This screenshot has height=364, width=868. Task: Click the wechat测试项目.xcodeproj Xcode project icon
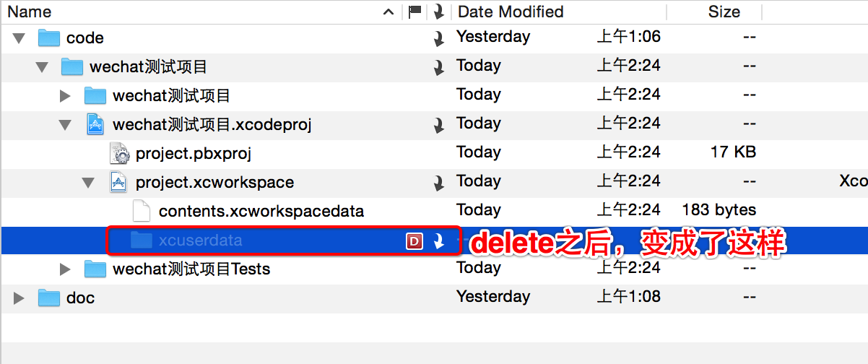pyautogui.click(x=96, y=124)
